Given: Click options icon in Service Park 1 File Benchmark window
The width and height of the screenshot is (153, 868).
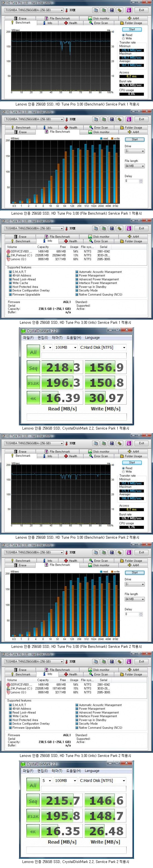Looking at the screenshot, I should 120,119.
